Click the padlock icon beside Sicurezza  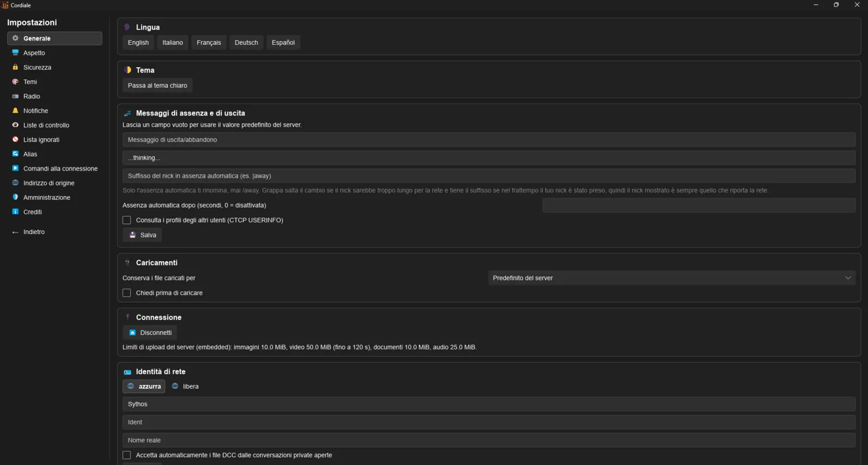tap(15, 67)
